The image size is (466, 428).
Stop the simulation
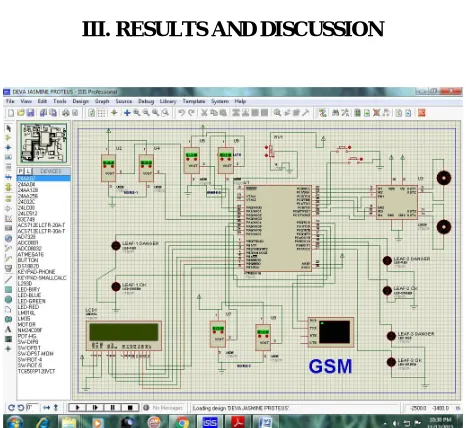pos(130,407)
